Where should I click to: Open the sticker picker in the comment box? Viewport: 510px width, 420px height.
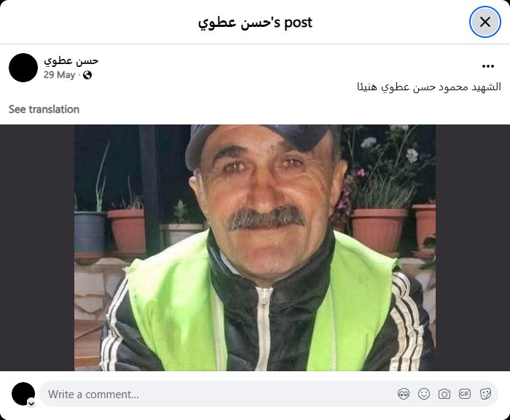click(485, 394)
